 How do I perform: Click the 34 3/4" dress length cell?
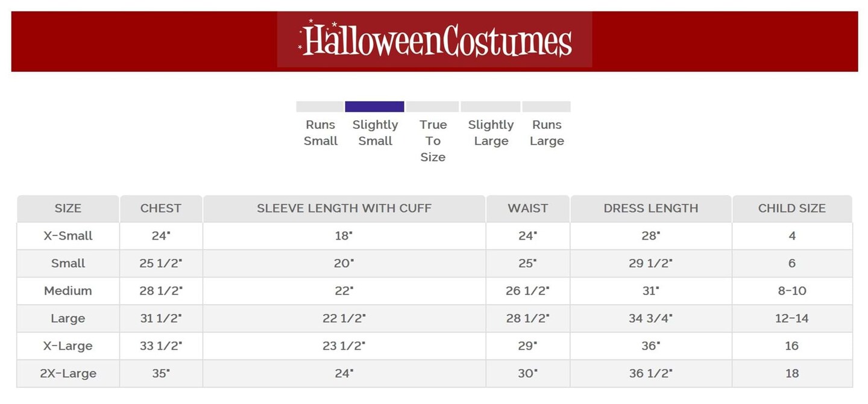[x=651, y=319]
